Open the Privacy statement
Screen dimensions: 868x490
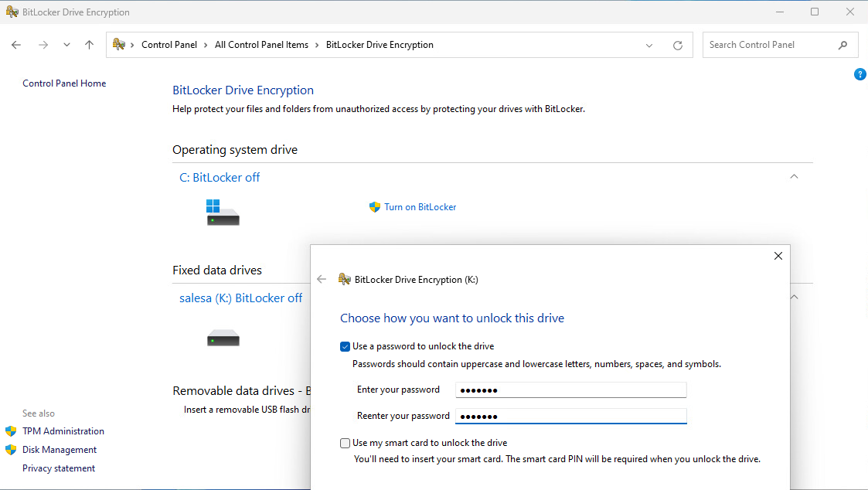(58, 468)
